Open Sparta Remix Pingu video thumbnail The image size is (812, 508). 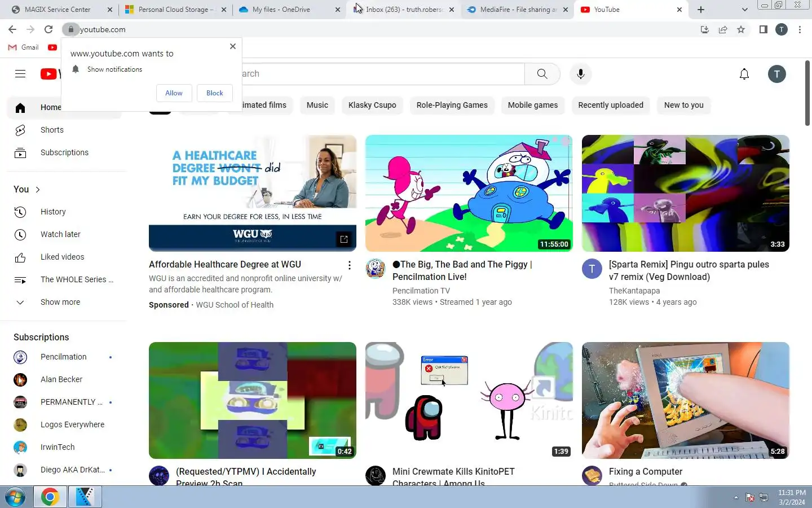685,193
